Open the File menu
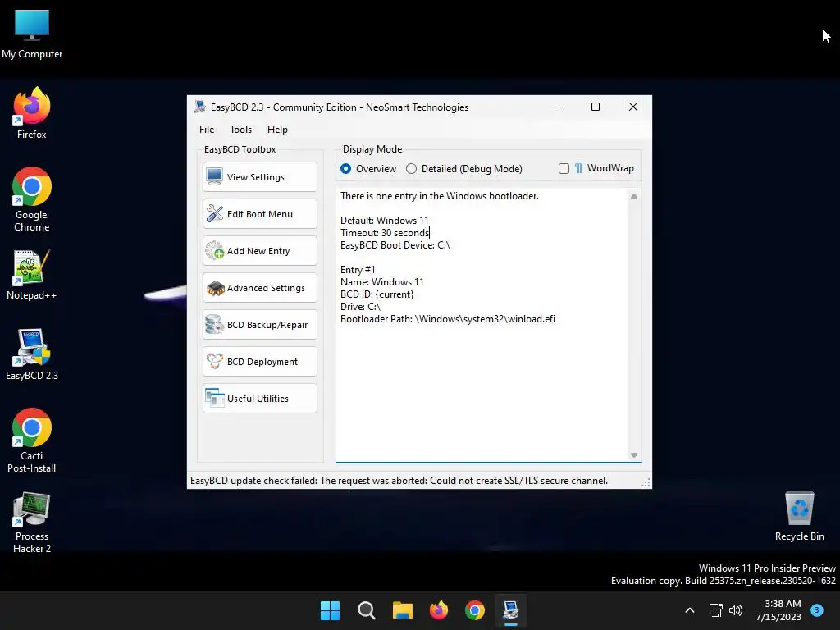Image resolution: width=840 pixels, height=630 pixels. [207, 129]
